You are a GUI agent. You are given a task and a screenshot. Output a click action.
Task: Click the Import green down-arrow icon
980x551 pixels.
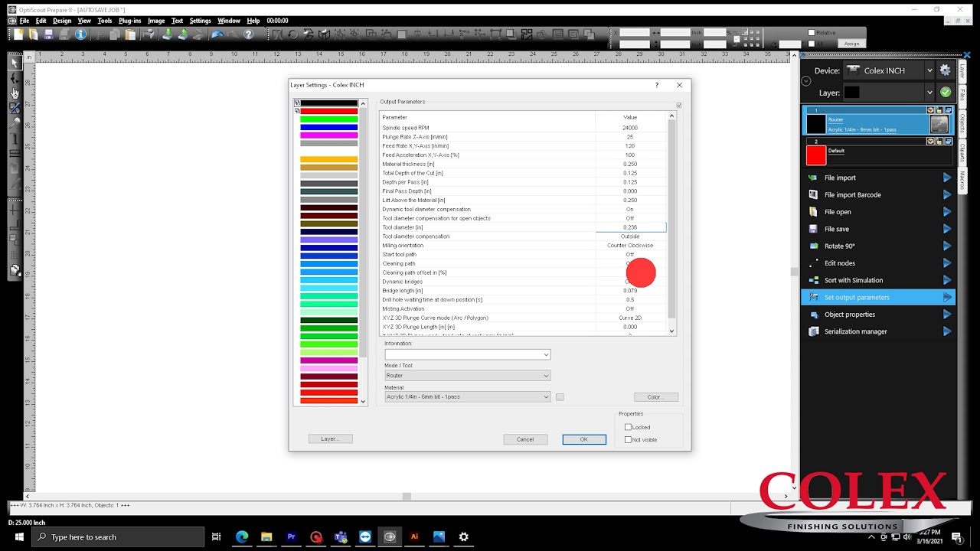click(x=167, y=34)
